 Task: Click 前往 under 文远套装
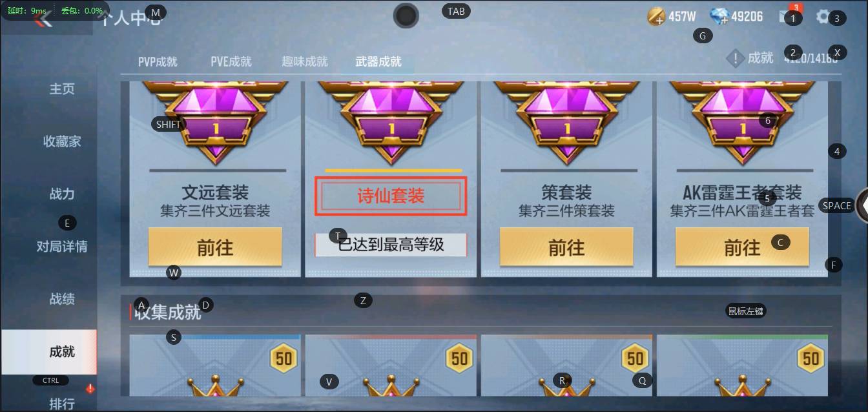215,247
